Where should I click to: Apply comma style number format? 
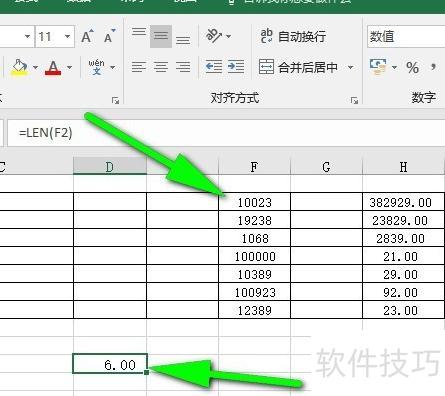pos(433,68)
